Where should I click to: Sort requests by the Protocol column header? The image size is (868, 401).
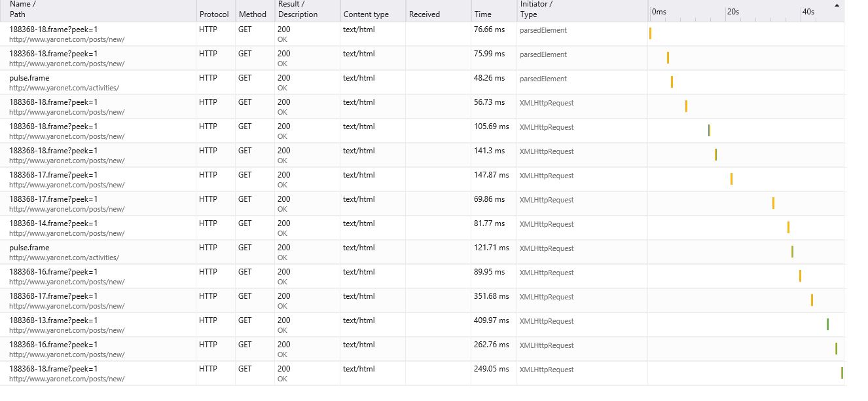click(214, 14)
